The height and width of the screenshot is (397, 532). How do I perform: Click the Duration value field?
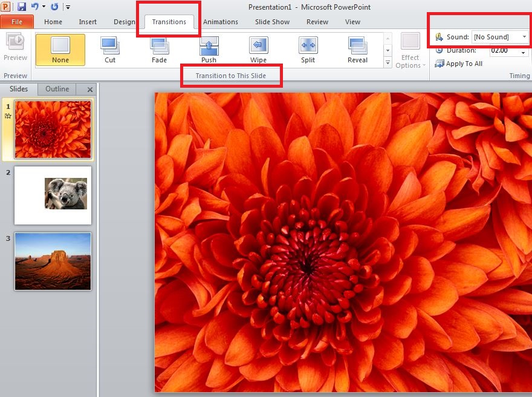[x=504, y=51]
